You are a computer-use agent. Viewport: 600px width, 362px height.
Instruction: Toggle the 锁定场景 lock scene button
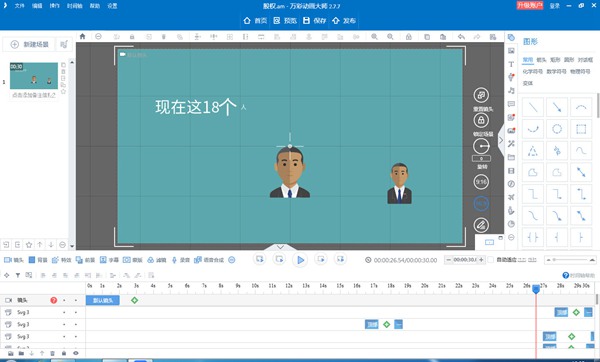(481, 120)
